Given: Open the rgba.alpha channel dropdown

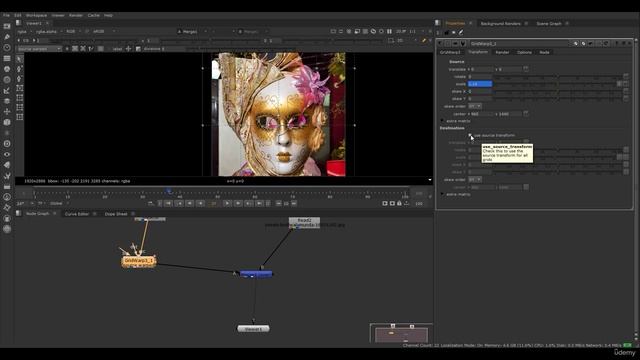Looking at the screenshot, I should pyautogui.click(x=49, y=31).
